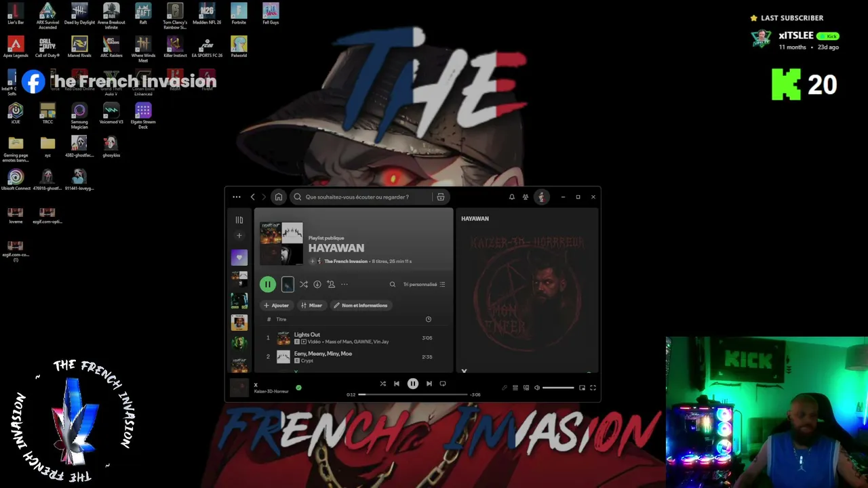Select the Madden NFL 26 desktop icon
868x488 pixels.
click(207, 14)
